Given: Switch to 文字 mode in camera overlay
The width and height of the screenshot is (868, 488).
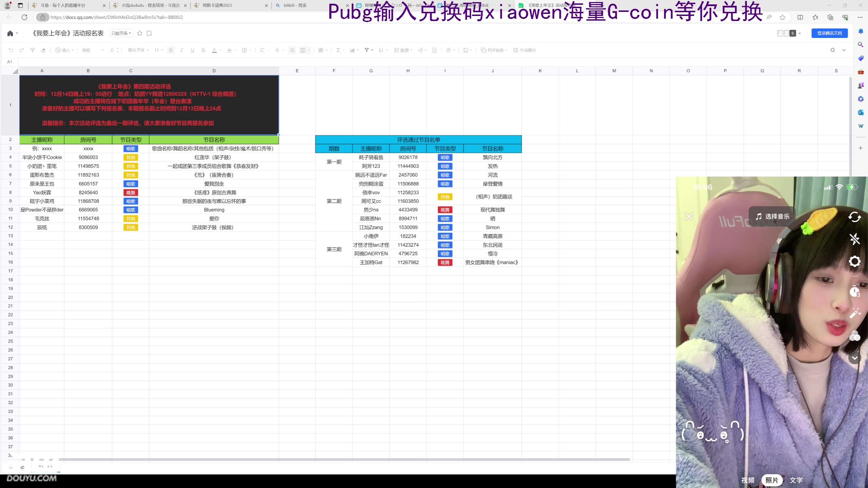Looking at the screenshot, I should click(x=796, y=480).
